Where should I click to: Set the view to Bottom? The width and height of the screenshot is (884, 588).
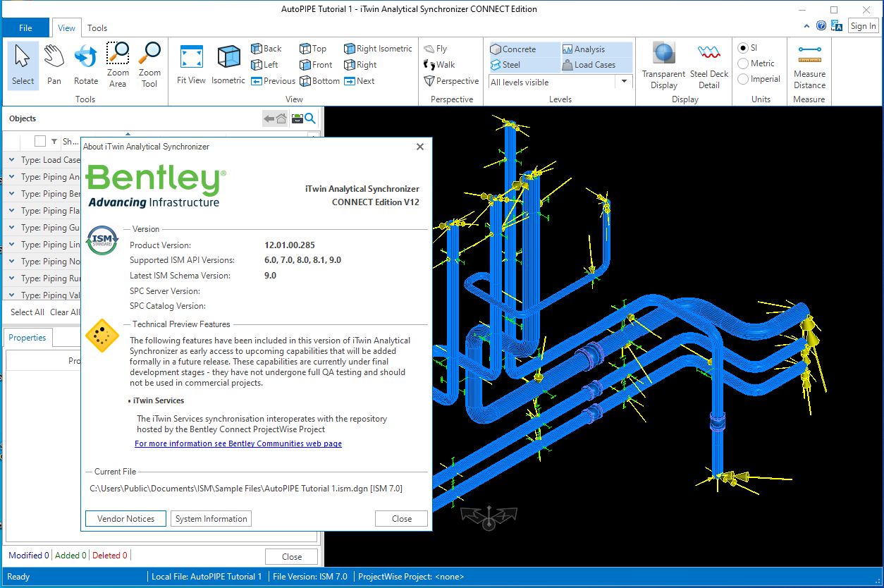(x=319, y=81)
